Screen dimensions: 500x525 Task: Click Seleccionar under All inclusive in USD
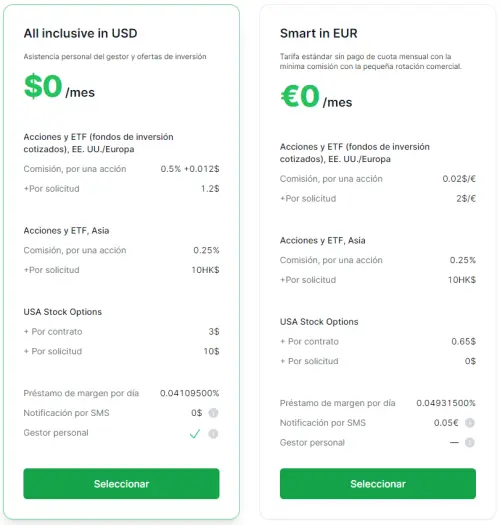pos(121,483)
